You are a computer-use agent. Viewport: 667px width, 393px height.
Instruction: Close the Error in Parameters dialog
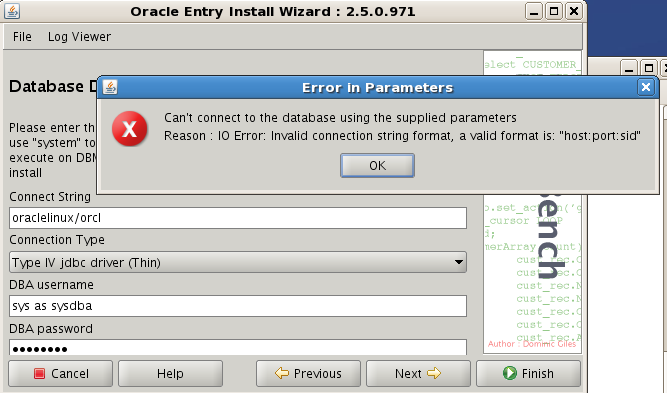(x=646, y=87)
